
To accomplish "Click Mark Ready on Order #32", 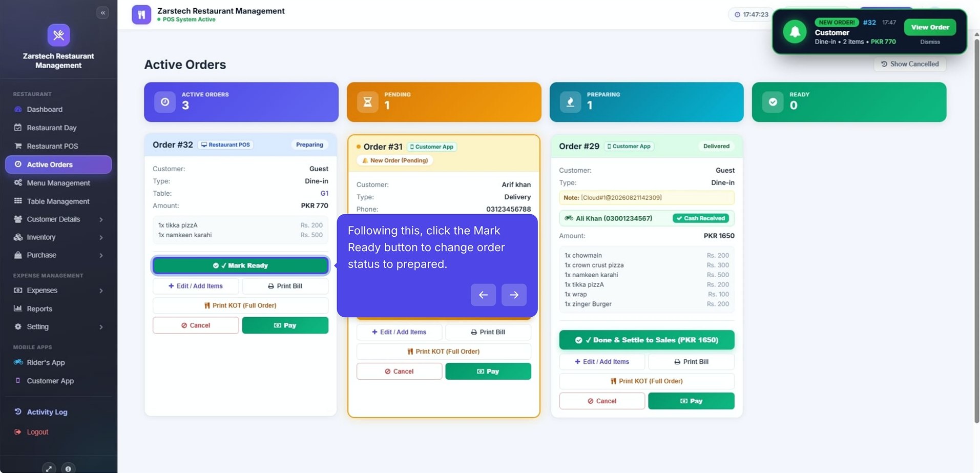I will coord(240,265).
